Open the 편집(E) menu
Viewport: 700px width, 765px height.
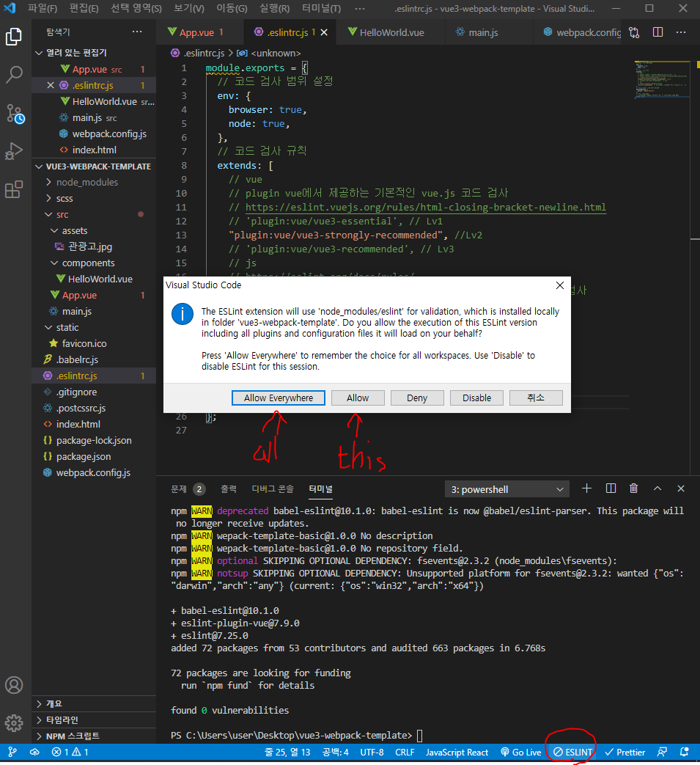pos(84,8)
